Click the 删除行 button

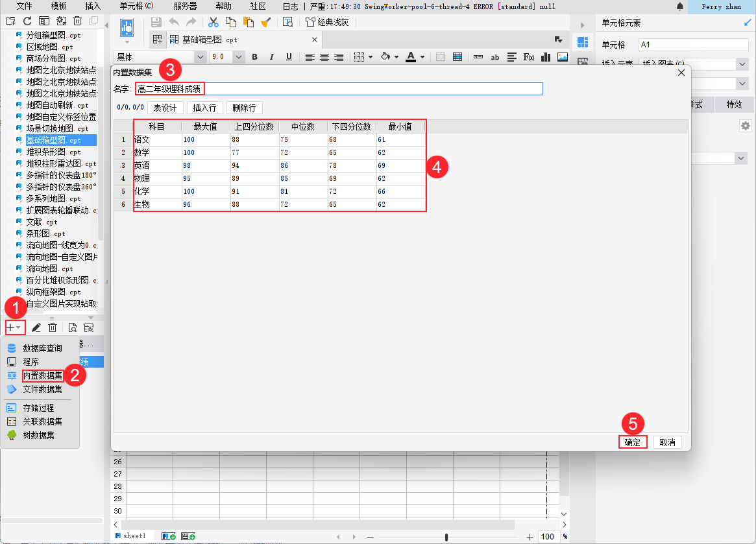[x=244, y=108]
